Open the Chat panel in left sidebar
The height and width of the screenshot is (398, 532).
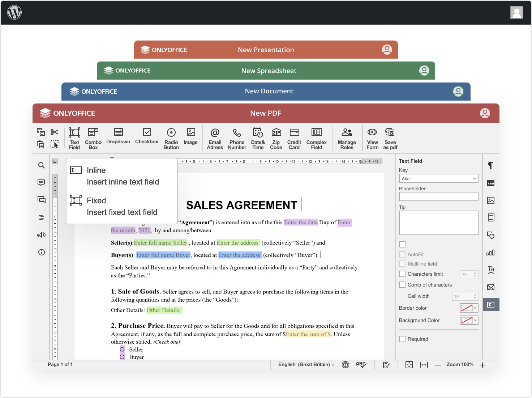point(42,199)
